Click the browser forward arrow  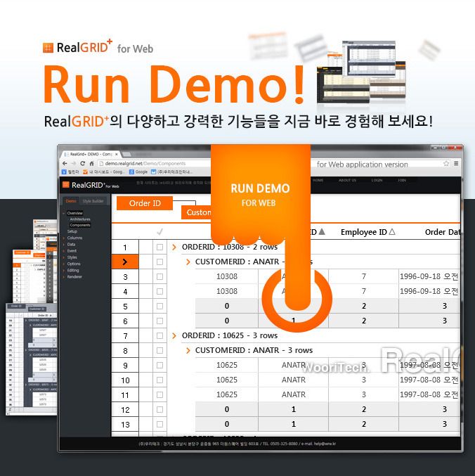click(x=74, y=163)
